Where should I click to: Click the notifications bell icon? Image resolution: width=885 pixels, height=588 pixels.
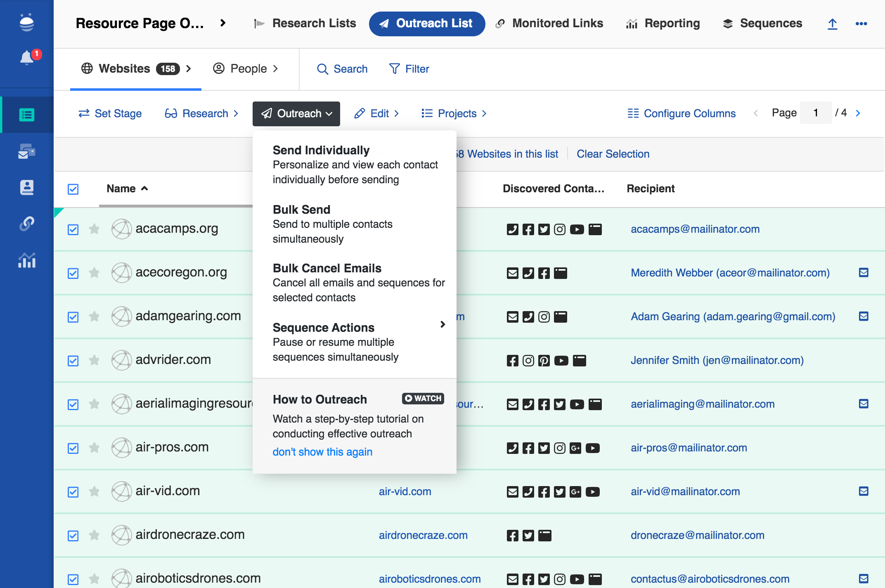27,57
